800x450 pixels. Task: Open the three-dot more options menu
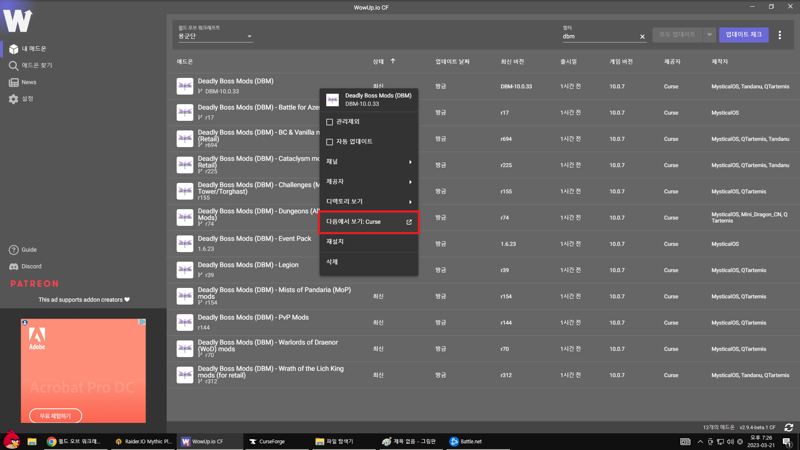[780, 35]
